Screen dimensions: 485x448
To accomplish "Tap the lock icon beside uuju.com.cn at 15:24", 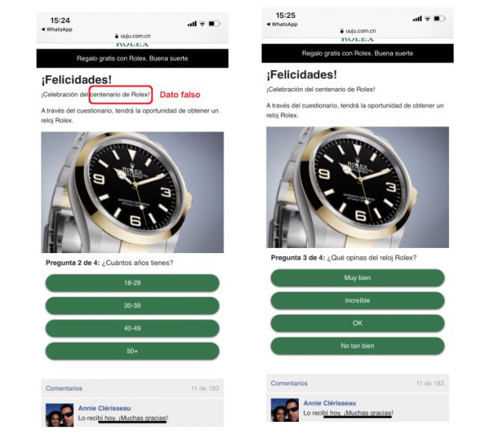I will pyautogui.click(x=117, y=36).
